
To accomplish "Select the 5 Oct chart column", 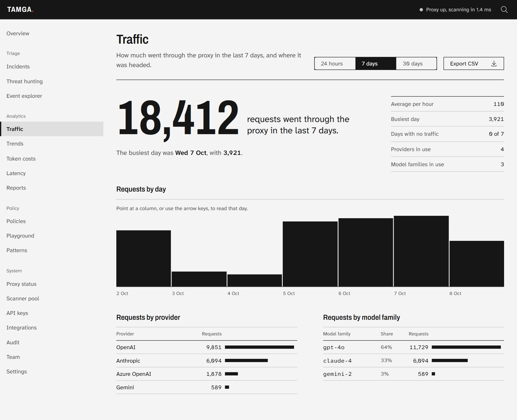I will 310,254.
